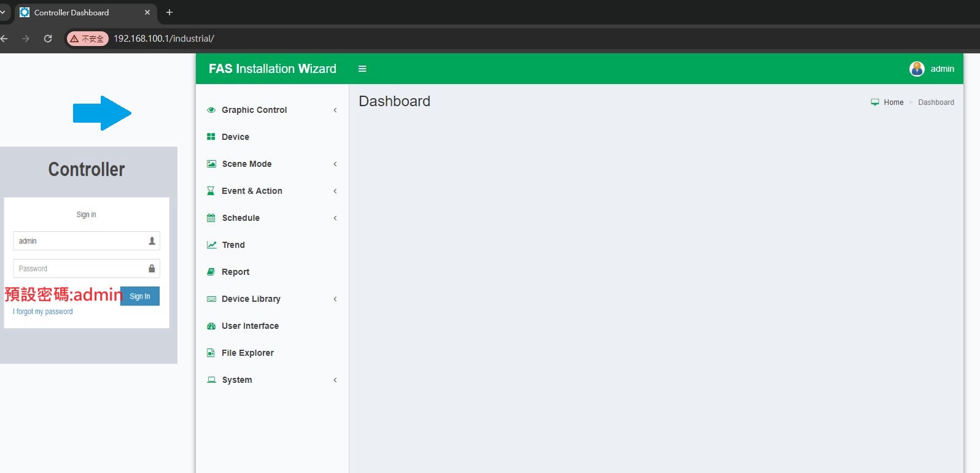Click the Report book icon
The image size is (980, 473).
pyautogui.click(x=211, y=272)
